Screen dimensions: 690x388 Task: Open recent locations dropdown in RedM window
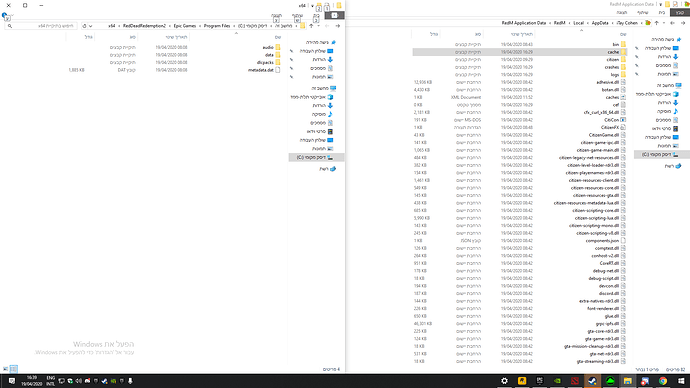pyautogui.click(x=664, y=23)
